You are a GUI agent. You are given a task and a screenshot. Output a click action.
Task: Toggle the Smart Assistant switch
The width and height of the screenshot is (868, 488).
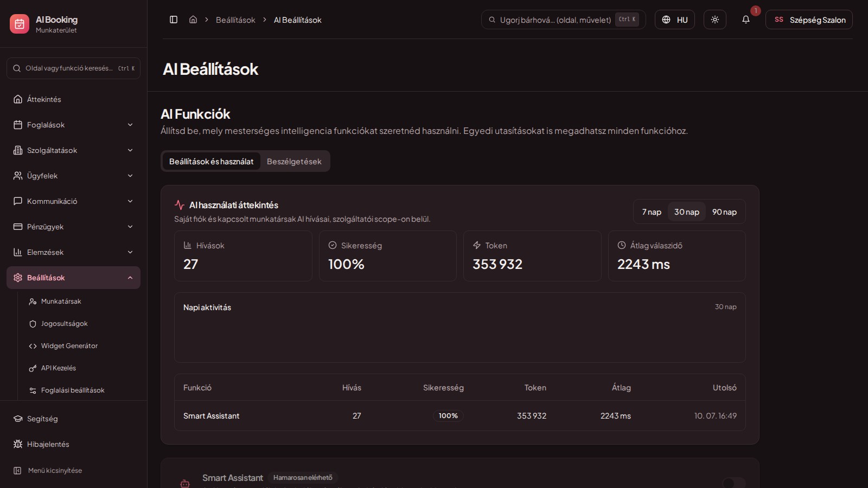coord(733,483)
